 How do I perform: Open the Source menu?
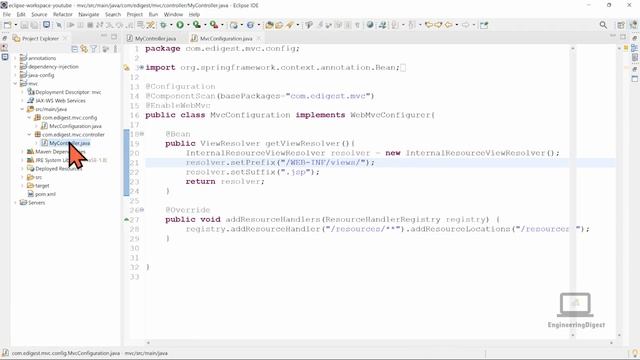pos(39,14)
